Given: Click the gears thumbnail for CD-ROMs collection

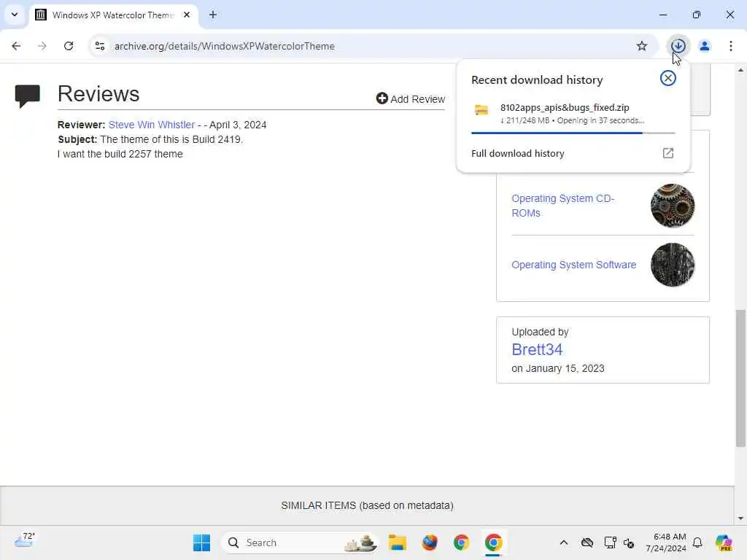Looking at the screenshot, I should pos(672,206).
